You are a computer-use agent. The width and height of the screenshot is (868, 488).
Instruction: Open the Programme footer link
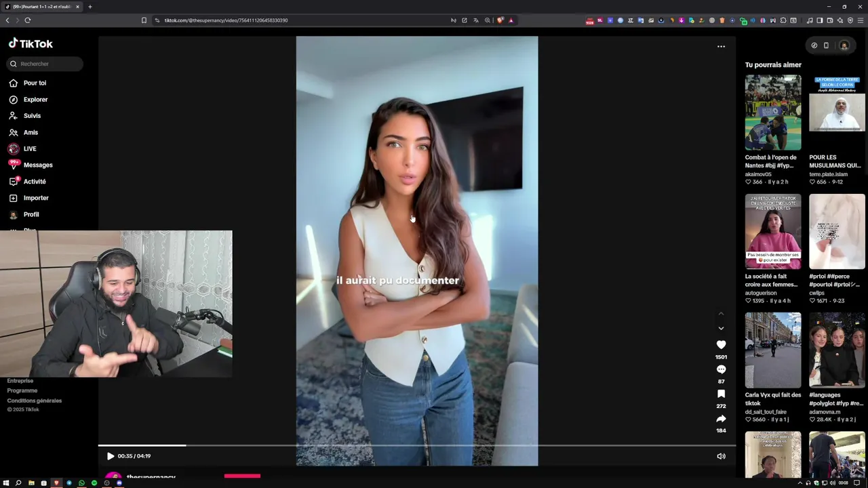(x=22, y=390)
